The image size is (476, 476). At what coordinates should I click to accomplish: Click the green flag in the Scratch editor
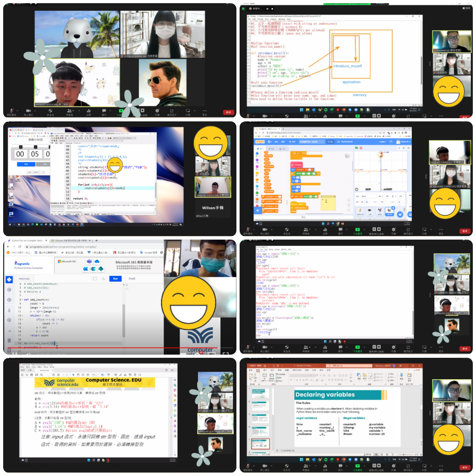(x=357, y=148)
